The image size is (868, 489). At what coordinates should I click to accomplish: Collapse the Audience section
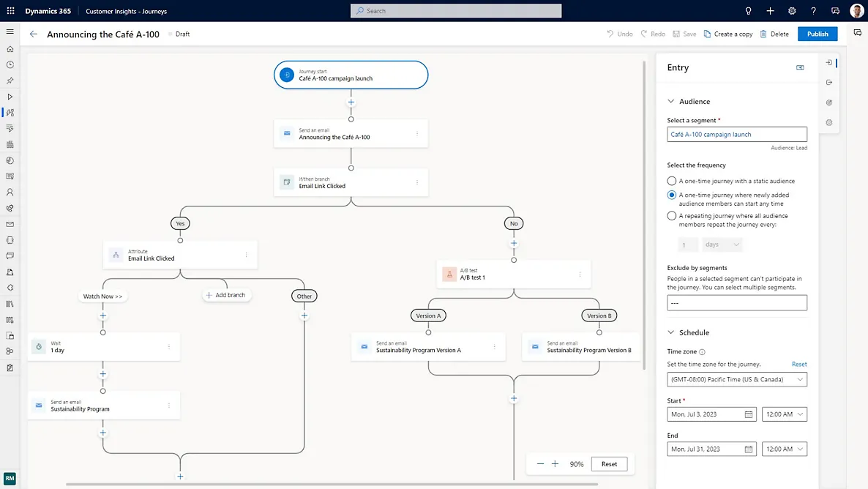coord(671,101)
